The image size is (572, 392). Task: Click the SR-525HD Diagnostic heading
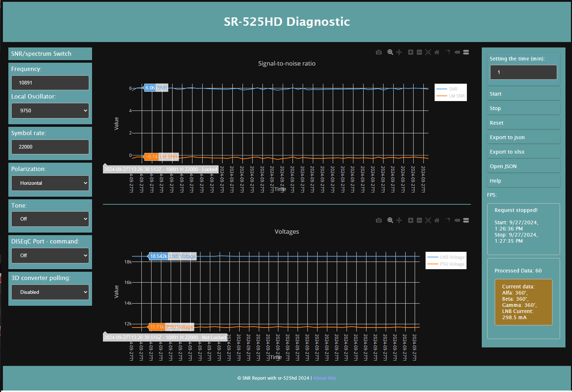pyautogui.click(x=287, y=22)
